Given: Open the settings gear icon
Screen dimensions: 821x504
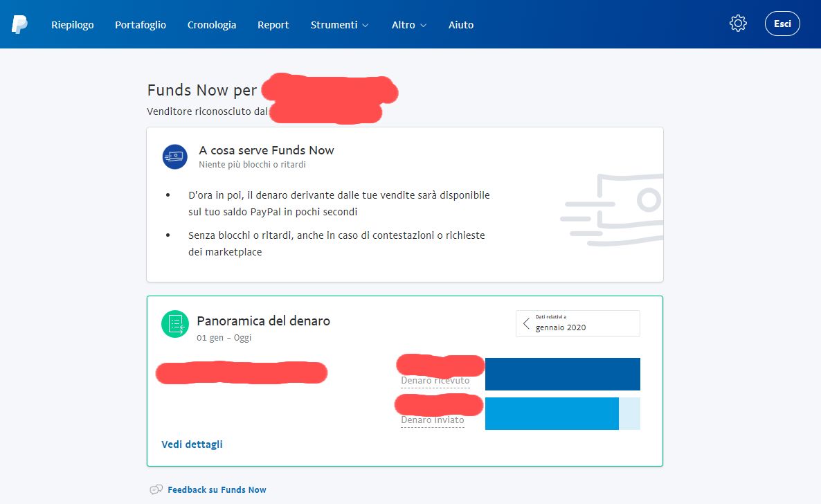Looking at the screenshot, I should click(x=738, y=23).
